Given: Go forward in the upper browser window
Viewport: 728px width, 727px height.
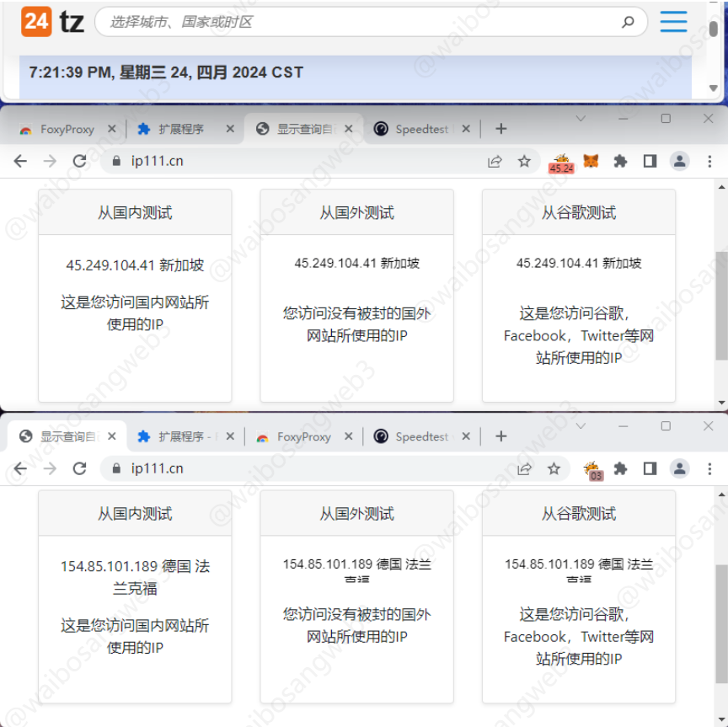Looking at the screenshot, I should (50, 161).
